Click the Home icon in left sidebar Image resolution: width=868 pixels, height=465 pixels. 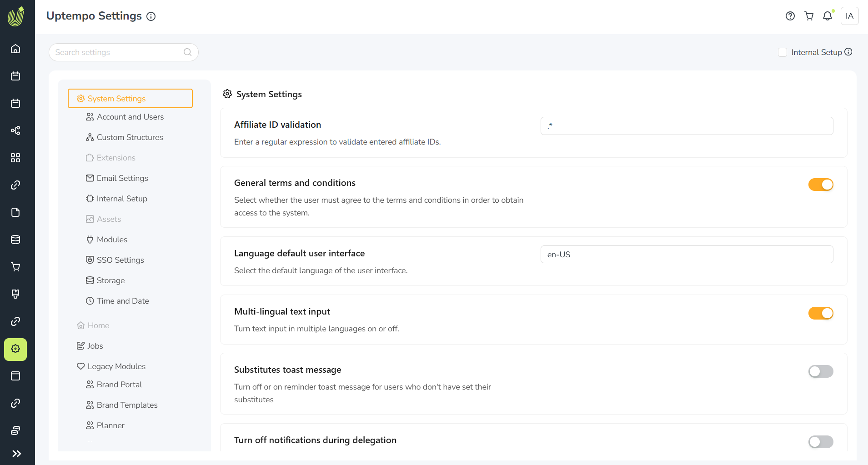(15, 49)
